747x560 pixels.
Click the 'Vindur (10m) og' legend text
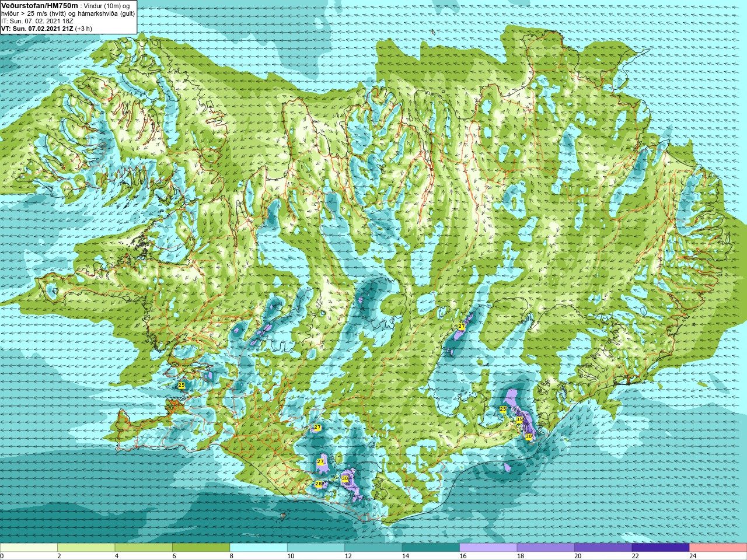pyautogui.click(x=107, y=6)
